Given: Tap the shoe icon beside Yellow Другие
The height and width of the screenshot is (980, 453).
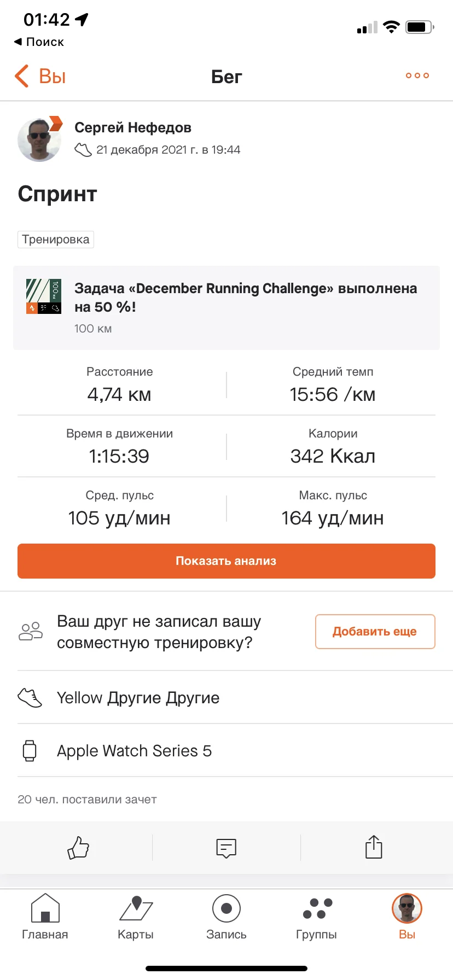Looking at the screenshot, I should 30,698.
